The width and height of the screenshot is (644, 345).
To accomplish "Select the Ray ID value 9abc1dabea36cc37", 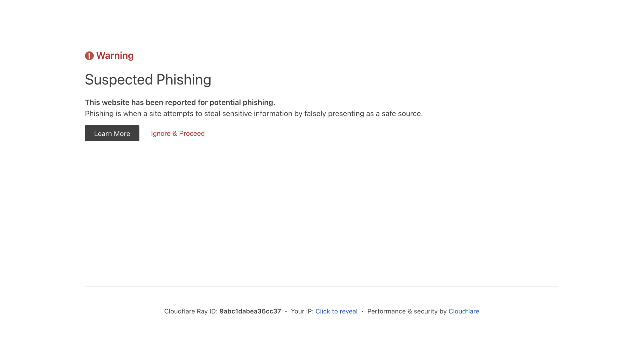I will (x=250, y=311).
